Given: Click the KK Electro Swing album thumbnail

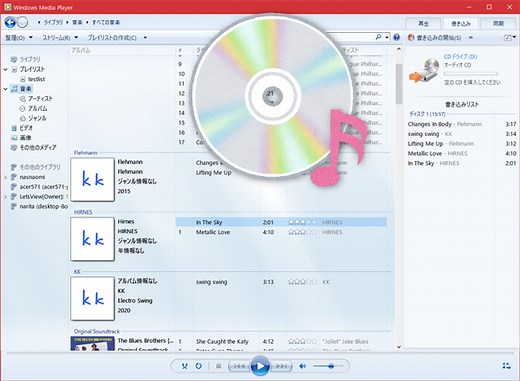Looking at the screenshot, I should pyautogui.click(x=92, y=298).
